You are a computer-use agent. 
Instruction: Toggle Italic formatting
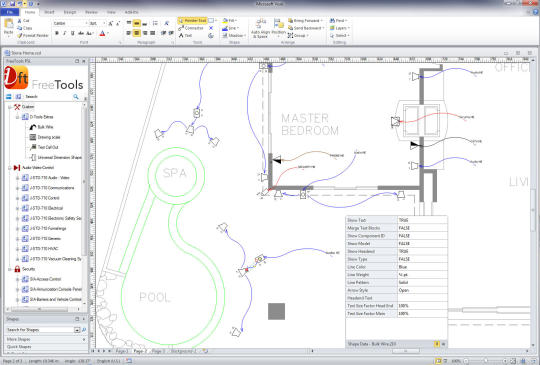pos(64,33)
